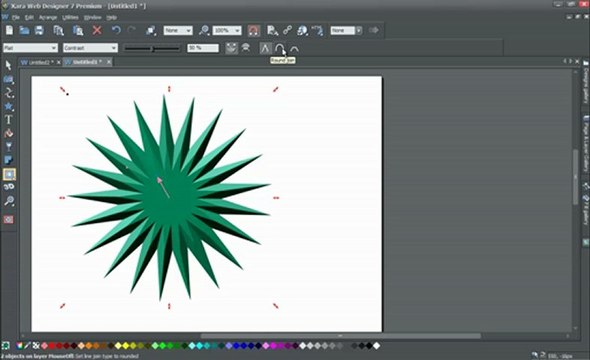The image size is (590, 360).
Task: Select the Bevelled join button
Action: 294,48
